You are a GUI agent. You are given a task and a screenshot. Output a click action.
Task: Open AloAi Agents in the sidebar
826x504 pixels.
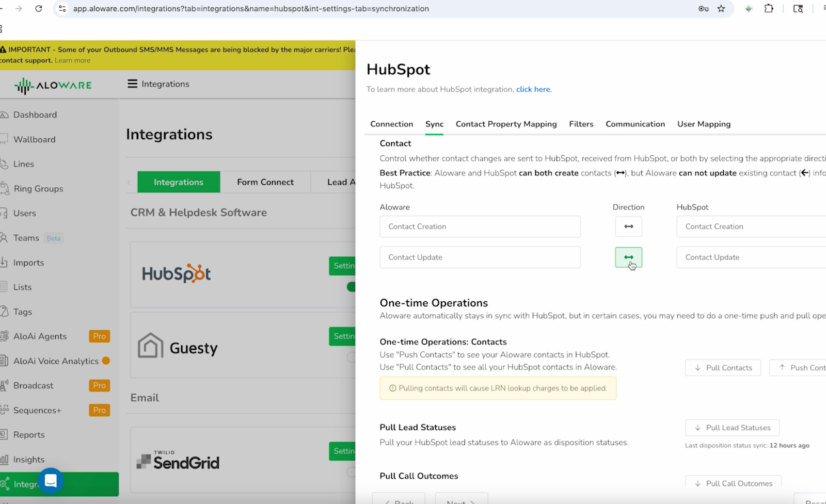click(40, 336)
